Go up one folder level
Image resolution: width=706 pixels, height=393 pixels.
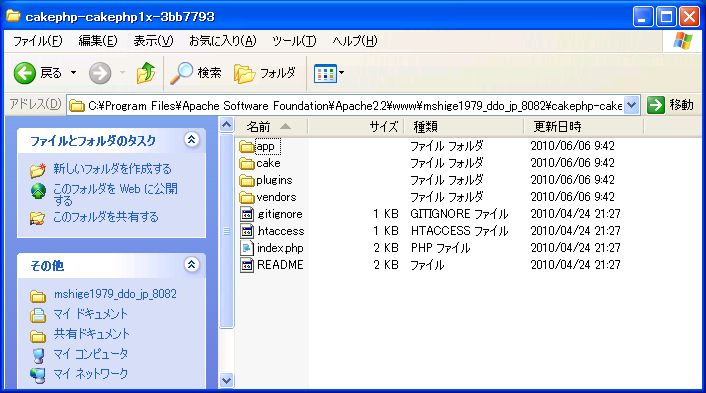(146, 73)
